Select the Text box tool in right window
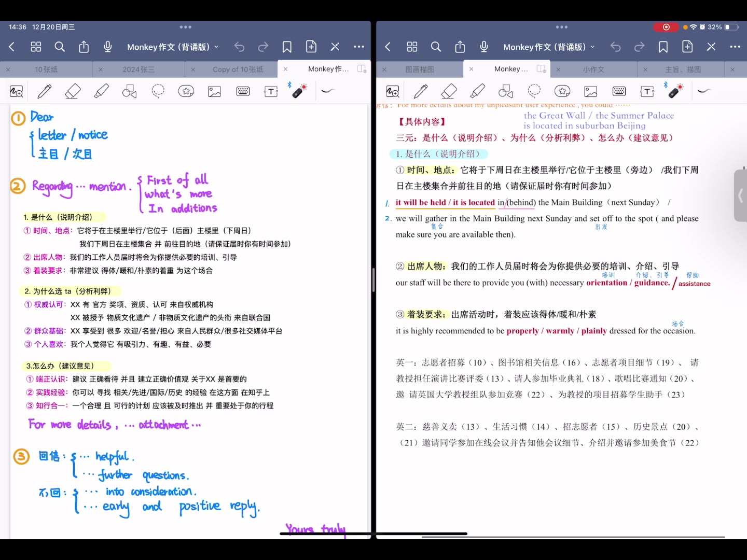747x560 pixels. 647,92
